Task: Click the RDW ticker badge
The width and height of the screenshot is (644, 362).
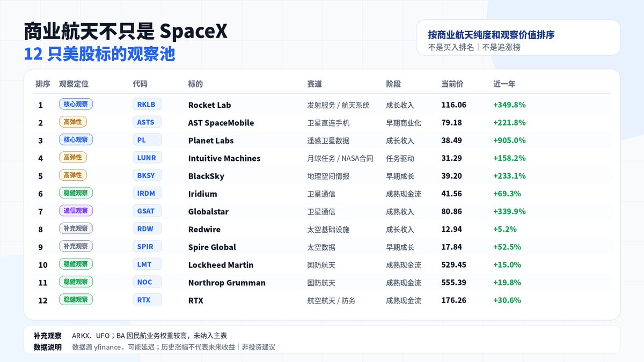Action: [x=147, y=228]
